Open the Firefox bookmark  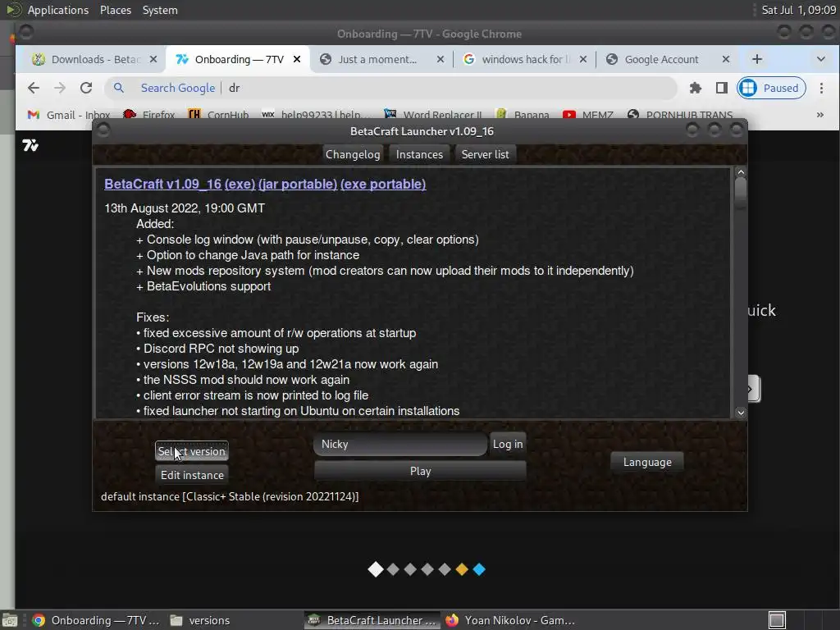click(x=149, y=115)
